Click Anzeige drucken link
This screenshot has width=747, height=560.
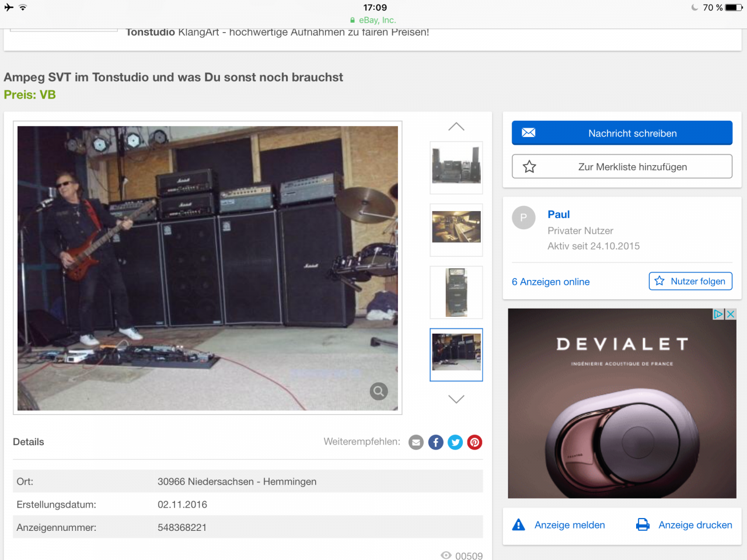(x=695, y=525)
